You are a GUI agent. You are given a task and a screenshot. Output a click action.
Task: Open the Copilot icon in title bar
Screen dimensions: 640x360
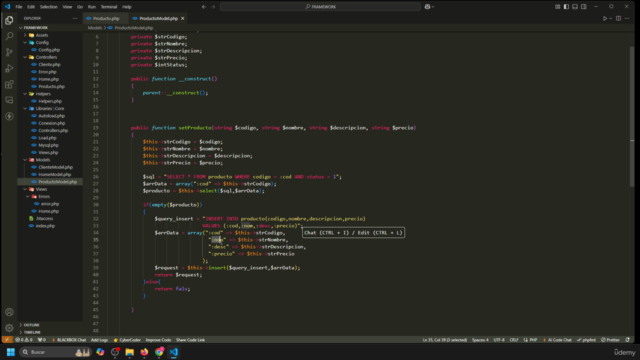pyautogui.click(x=427, y=7)
